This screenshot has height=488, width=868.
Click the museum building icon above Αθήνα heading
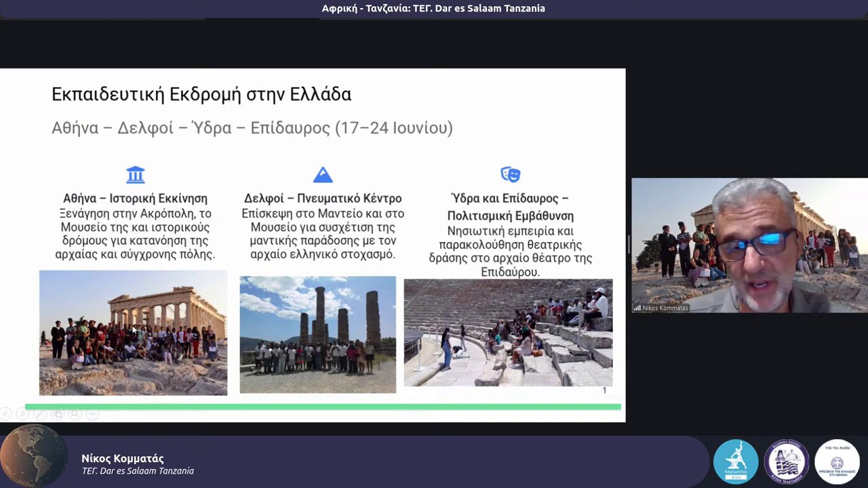click(136, 175)
